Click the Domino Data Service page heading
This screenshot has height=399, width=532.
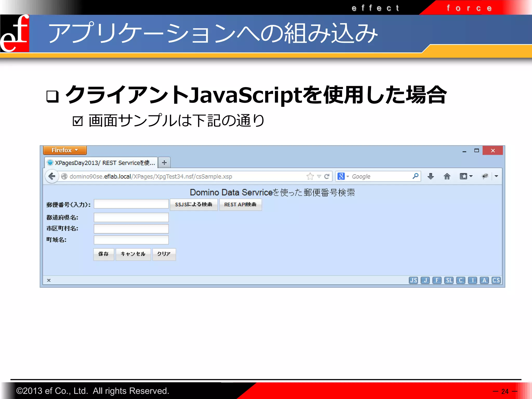(x=272, y=192)
